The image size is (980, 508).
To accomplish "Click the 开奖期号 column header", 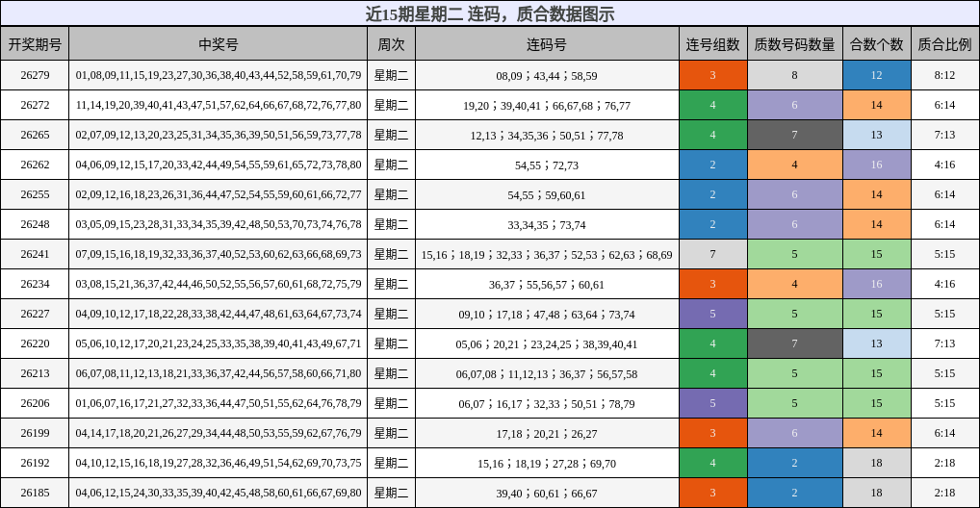I will [35, 43].
